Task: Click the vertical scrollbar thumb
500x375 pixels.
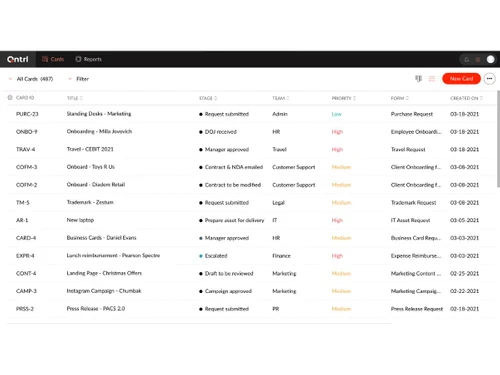Action: 498,139
